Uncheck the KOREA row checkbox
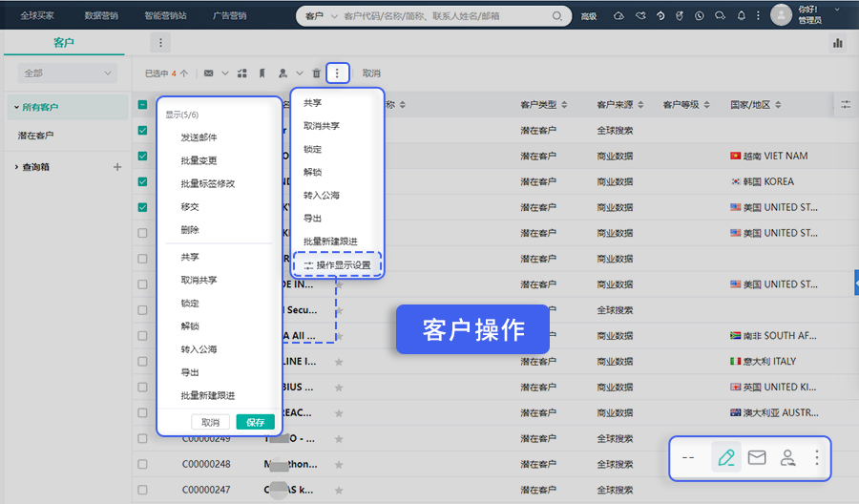The height and width of the screenshot is (504, 859). tap(142, 182)
